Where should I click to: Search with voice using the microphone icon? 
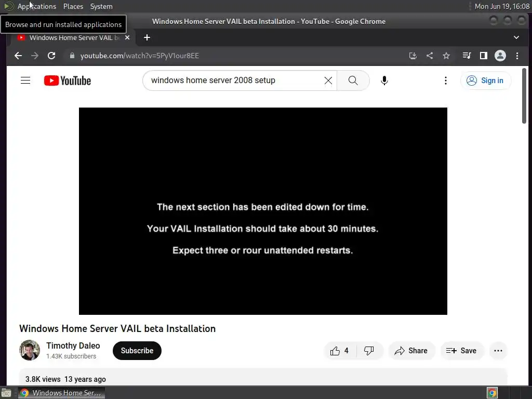[384, 81]
